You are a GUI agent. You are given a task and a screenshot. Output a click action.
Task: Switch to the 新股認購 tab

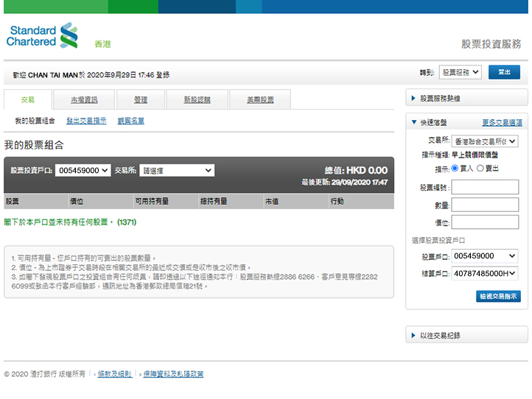coord(197,99)
